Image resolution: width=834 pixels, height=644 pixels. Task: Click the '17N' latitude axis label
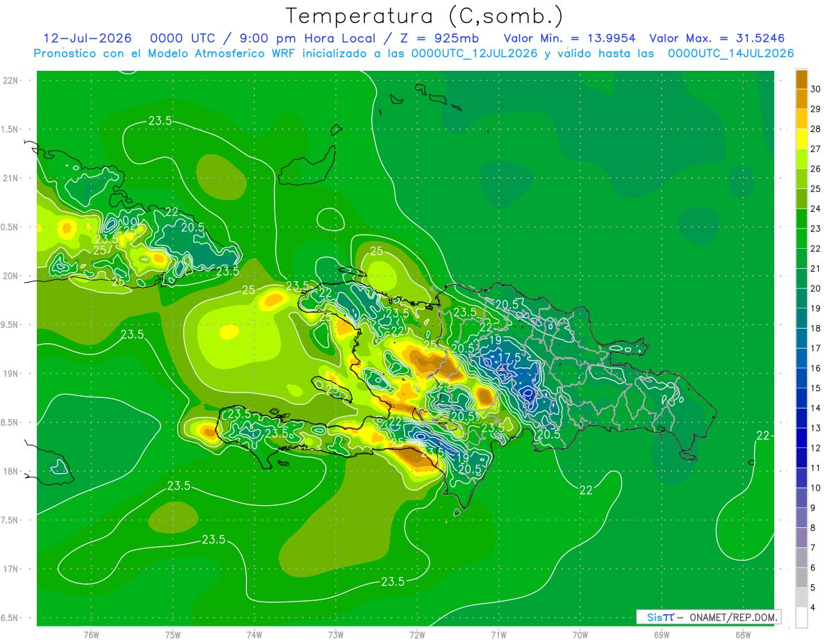[x=10, y=569]
